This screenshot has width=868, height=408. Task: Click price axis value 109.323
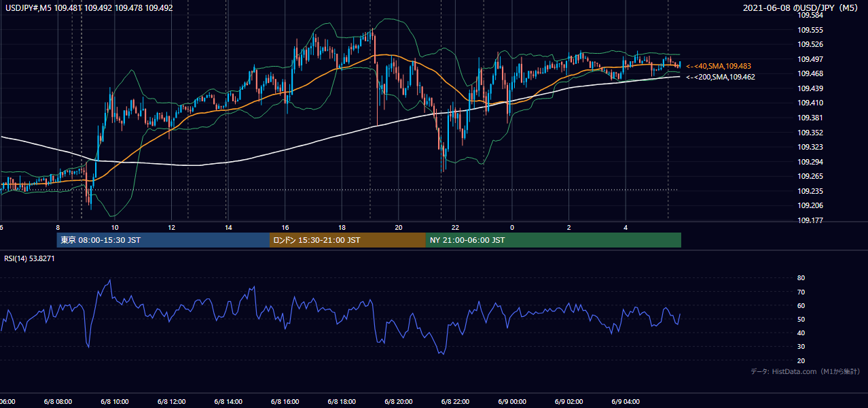click(x=810, y=147)
